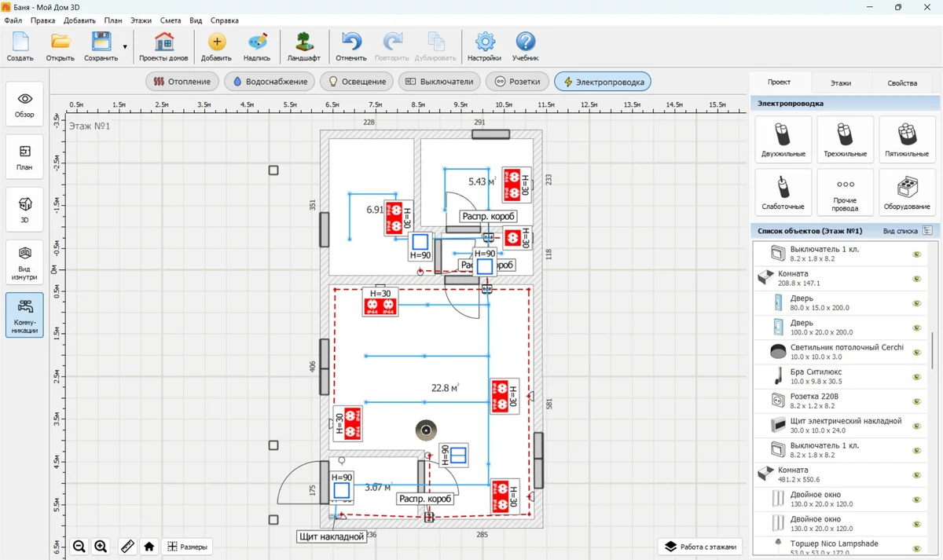Toggle visibility of Розетка 220В
The image size is (943, 560).
coord(916,401)
